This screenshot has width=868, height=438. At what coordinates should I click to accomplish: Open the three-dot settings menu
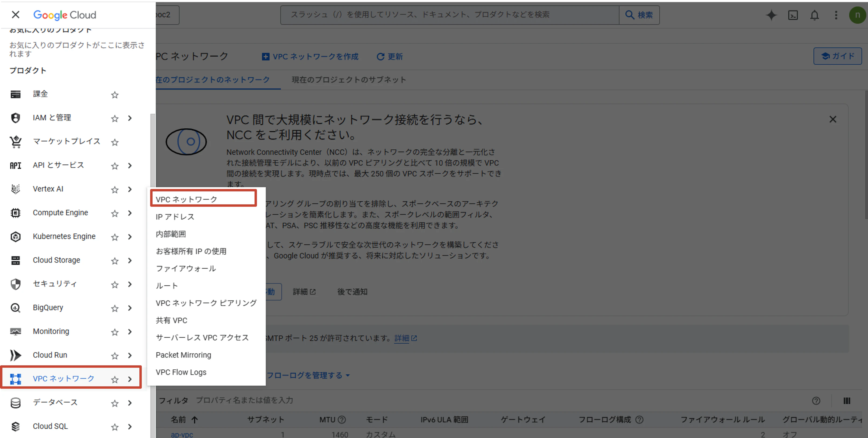click(836, 15)
